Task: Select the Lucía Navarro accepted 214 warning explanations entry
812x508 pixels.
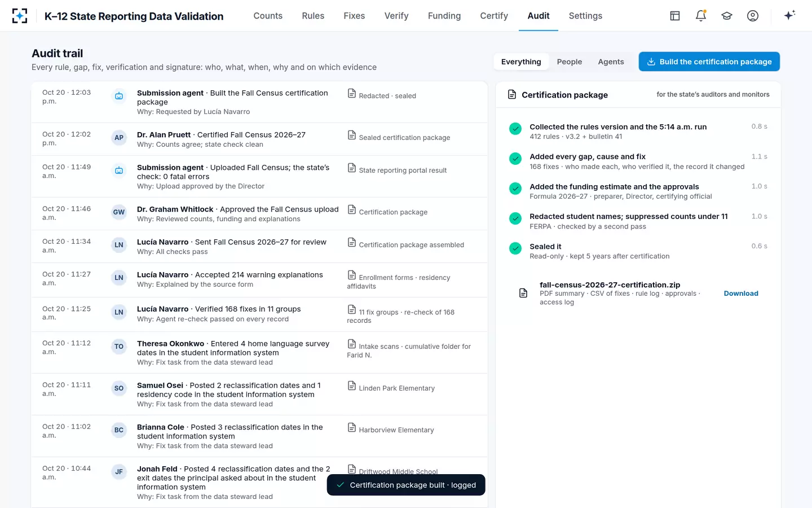Action: [x=259, y=280]
